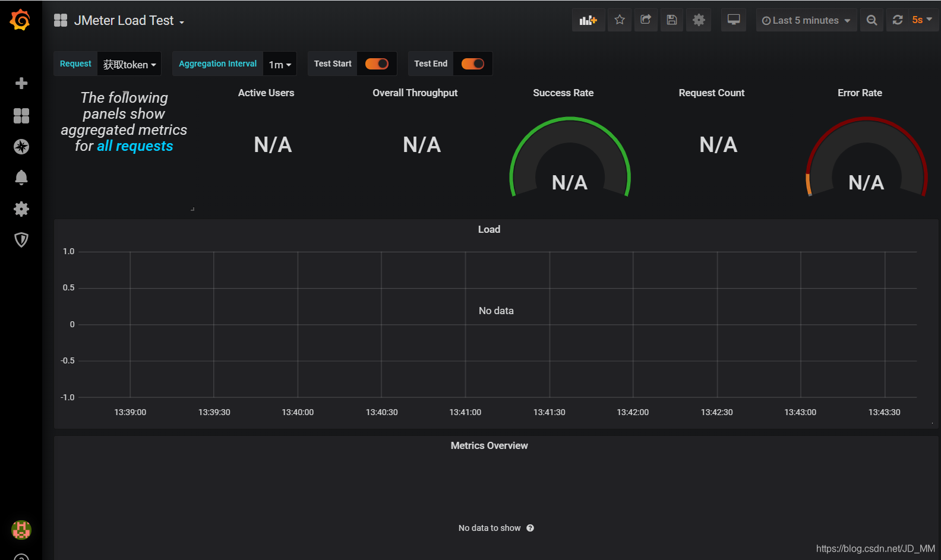Open the Server Admin shield icon

tap(21, 240)
